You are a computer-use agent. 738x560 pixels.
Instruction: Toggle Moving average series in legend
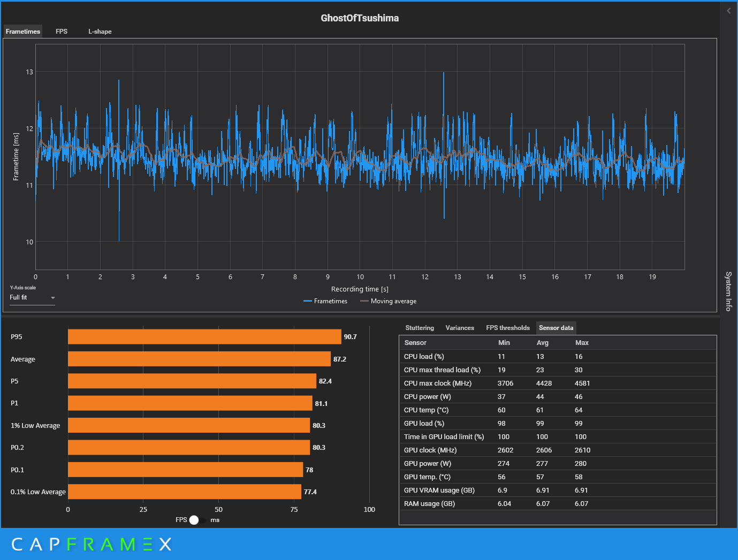pyautogui.click(x=389, y=301)
